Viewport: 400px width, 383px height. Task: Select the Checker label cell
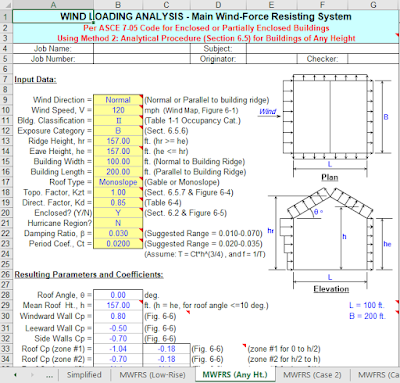(x=322, y=59)
